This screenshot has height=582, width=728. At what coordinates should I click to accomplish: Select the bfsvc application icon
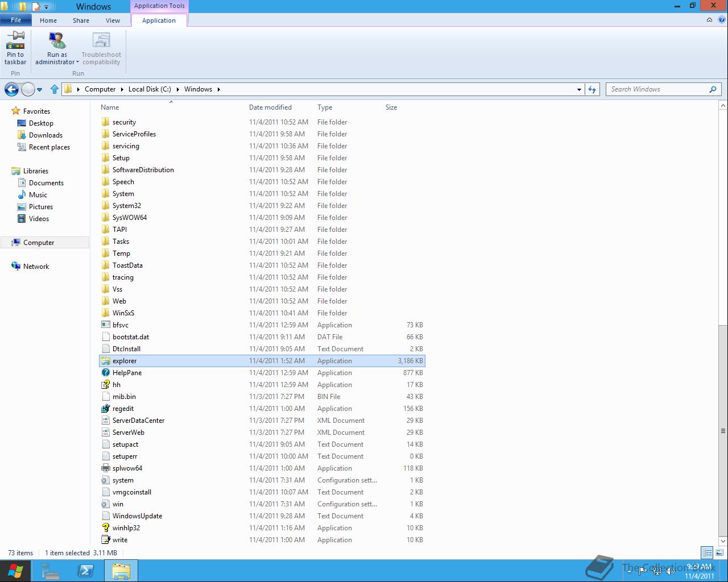click(105, 325)
